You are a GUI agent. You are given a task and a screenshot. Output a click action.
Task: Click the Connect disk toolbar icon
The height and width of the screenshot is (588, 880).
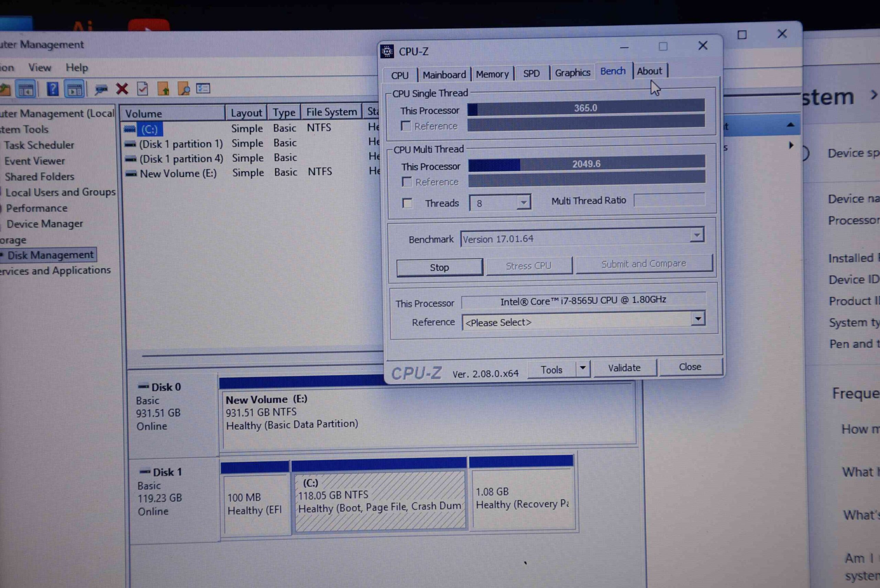100,89
